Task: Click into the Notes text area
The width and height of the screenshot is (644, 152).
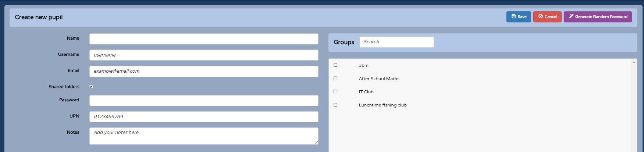Action: (x=204, y=136)
